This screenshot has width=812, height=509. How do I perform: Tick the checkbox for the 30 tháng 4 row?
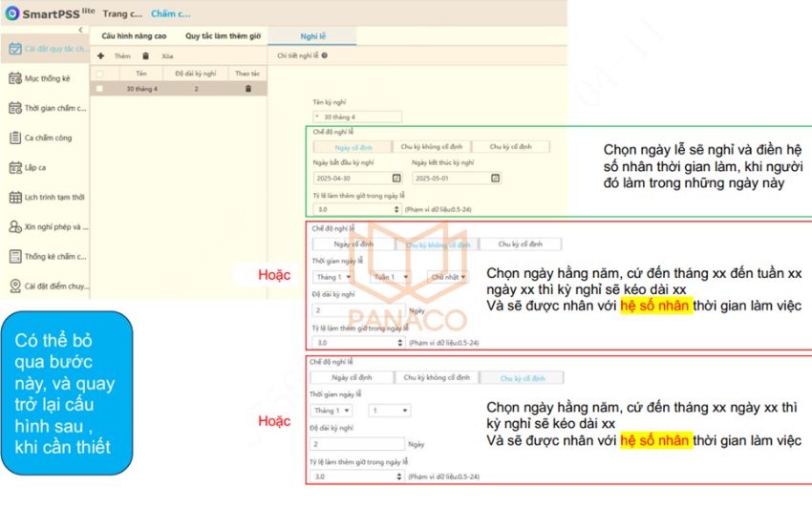click(99, 89)
